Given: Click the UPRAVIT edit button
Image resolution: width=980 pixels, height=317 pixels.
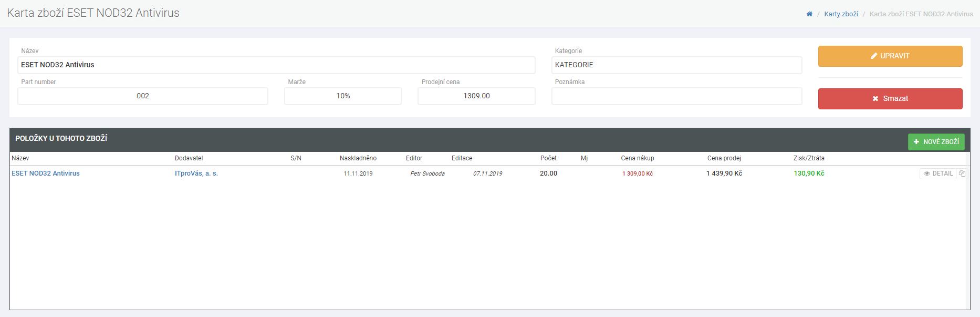Looking at the screenshot, I should click(x=890, y=56).
